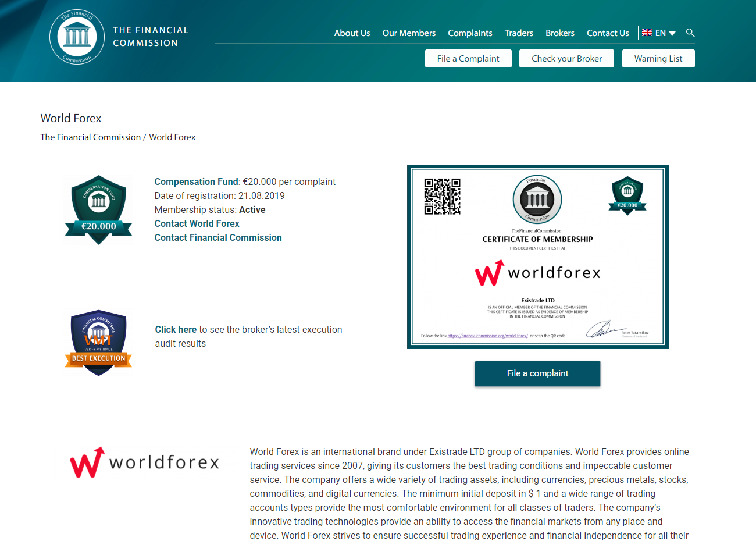This screenshot has width=756, height=541.
Task: Open the Brokers menu
Action: click(x=560, y=33)
